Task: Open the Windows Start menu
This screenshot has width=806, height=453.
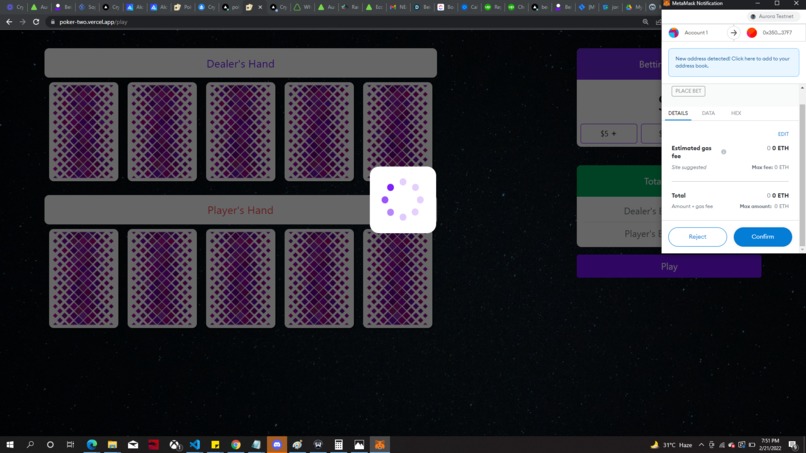Action: (x=10, y=444)
